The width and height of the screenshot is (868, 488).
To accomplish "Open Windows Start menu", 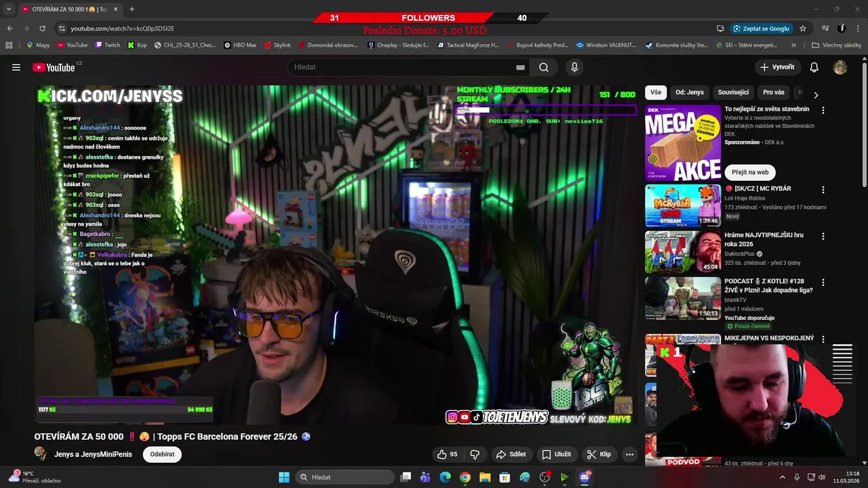I will pyautogui.click(x=284, y=477).
